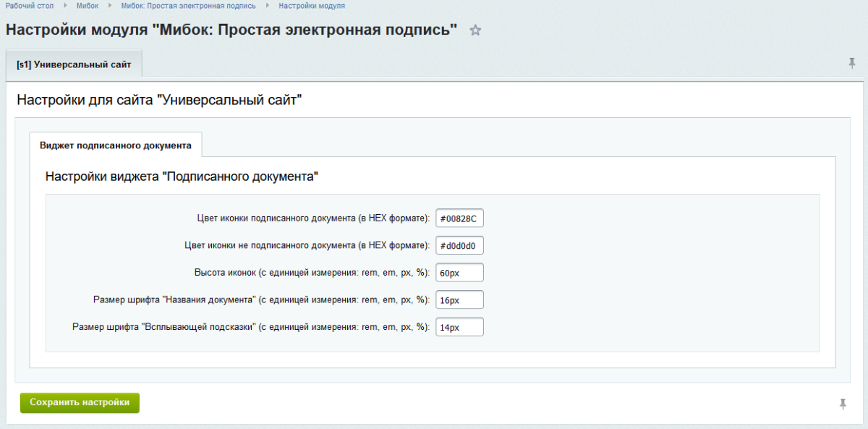This screenshot has width=868, height=429.
Task: Pin the bottom save toolbar
Action: click(x=843, y=402)
